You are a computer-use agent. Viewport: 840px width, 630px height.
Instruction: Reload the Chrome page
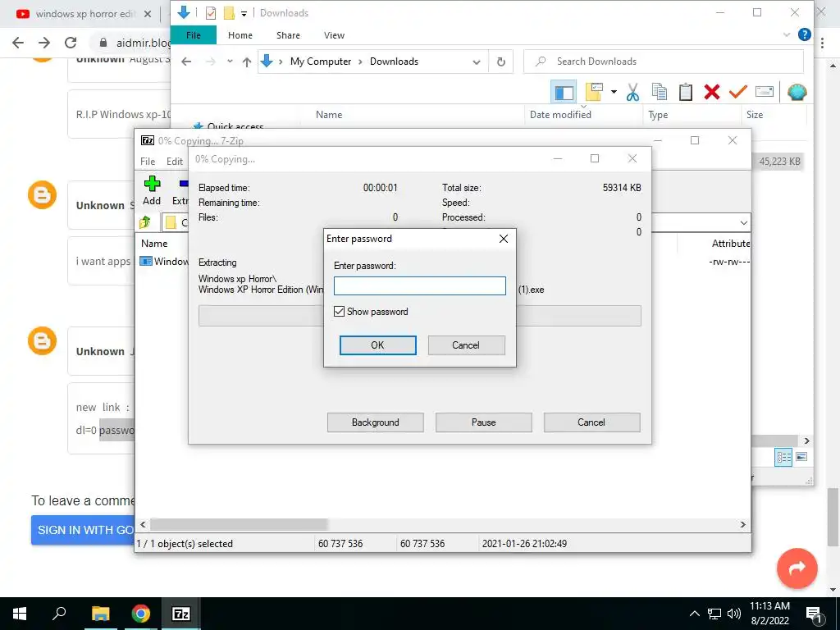(x=71, y=43)
